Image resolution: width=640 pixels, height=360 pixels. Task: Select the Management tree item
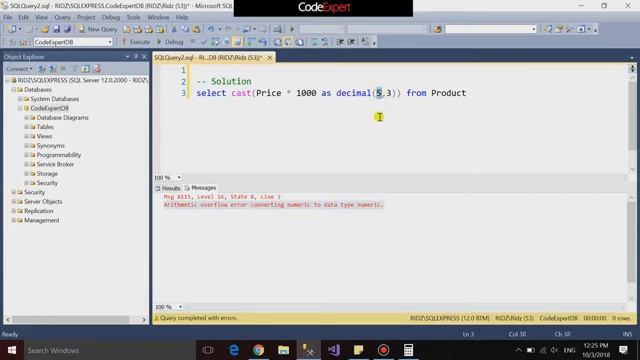41,220
